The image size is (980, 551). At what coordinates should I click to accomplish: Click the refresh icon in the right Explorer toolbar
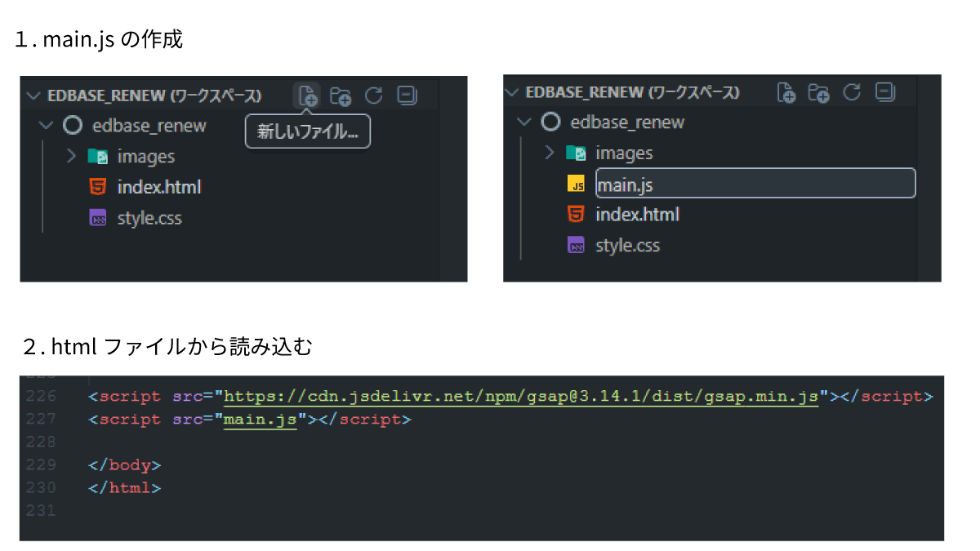[x=852, y=92]
